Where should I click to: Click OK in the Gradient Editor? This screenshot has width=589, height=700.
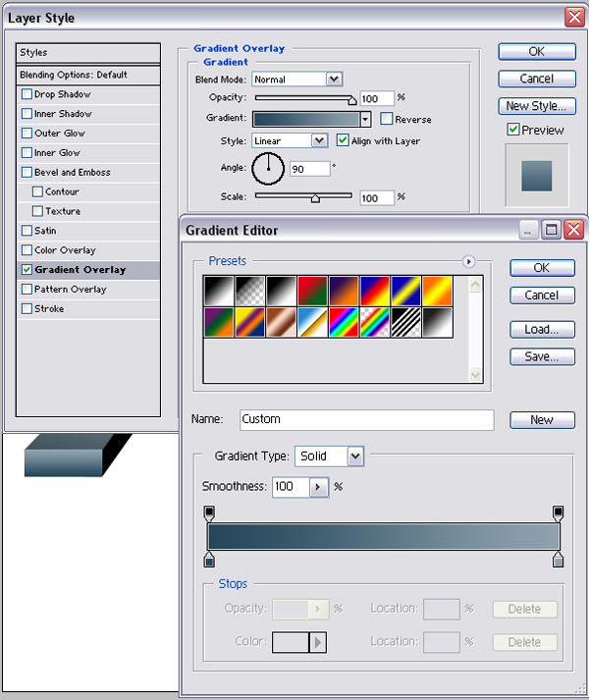click(x=542, y=268)
